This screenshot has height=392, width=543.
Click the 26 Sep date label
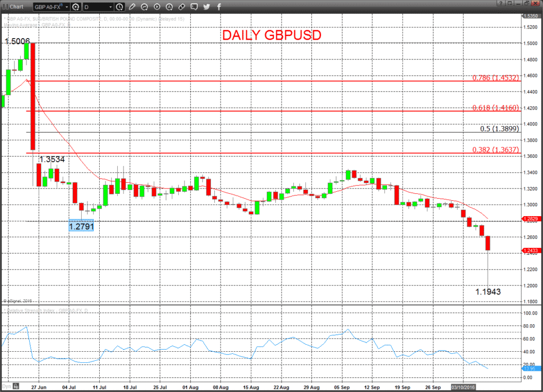(433, 387)
